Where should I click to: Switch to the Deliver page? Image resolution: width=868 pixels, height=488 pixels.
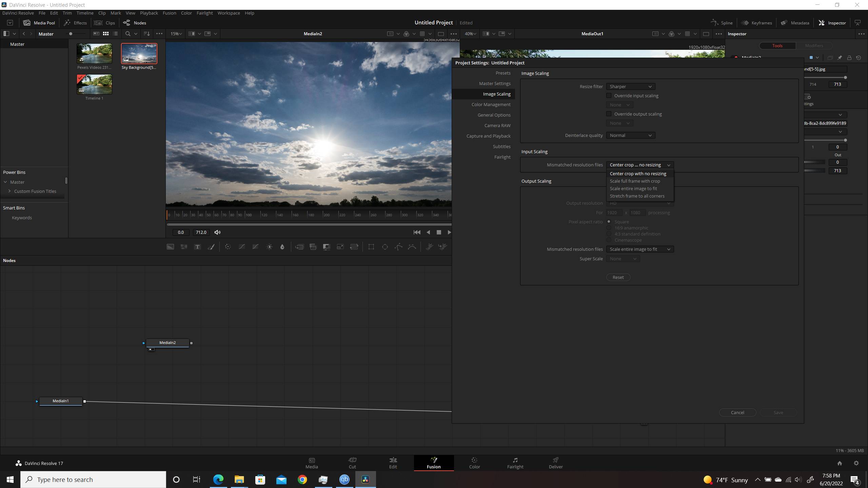(x=556, y=463)
